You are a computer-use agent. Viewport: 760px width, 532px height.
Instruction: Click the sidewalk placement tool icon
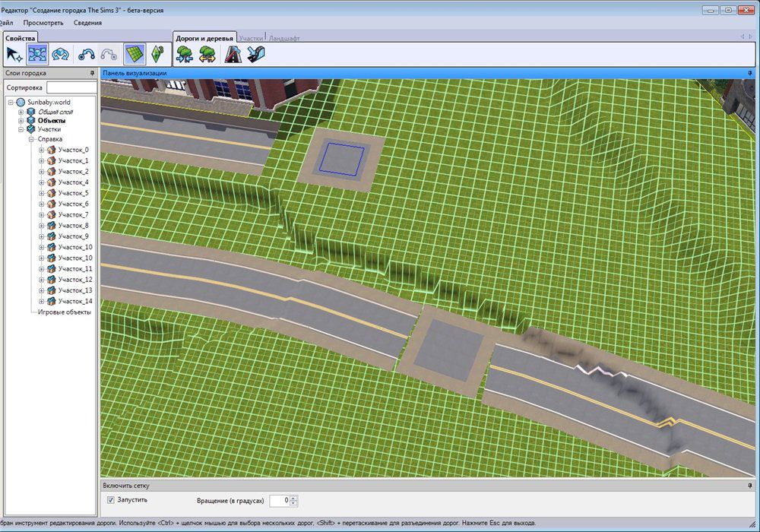tap(256, 54)
